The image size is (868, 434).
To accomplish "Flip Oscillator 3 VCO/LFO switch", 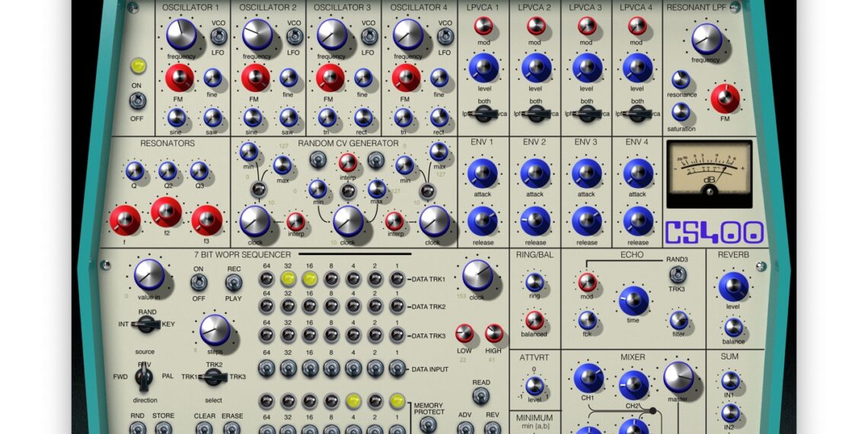I will click(x=368, y=37).
